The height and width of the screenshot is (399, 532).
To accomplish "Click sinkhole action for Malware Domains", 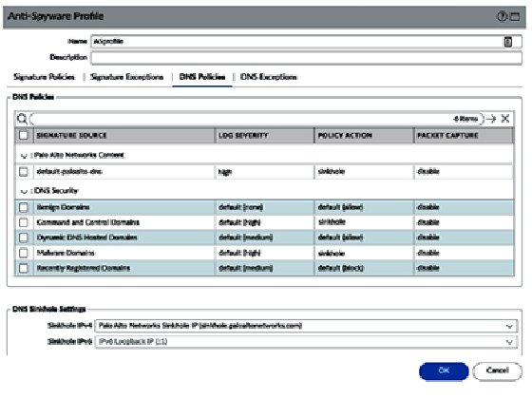I will pyautogui.click(x=332, y=253).
